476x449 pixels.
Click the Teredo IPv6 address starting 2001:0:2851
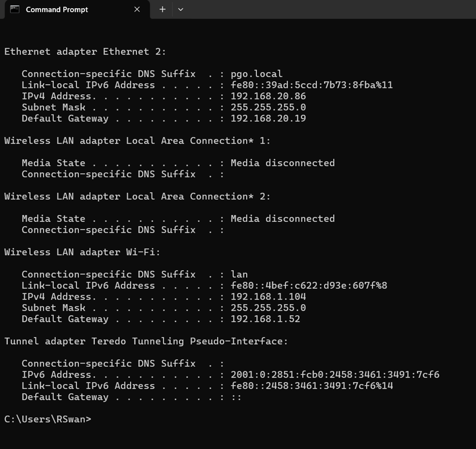[335, 375]
